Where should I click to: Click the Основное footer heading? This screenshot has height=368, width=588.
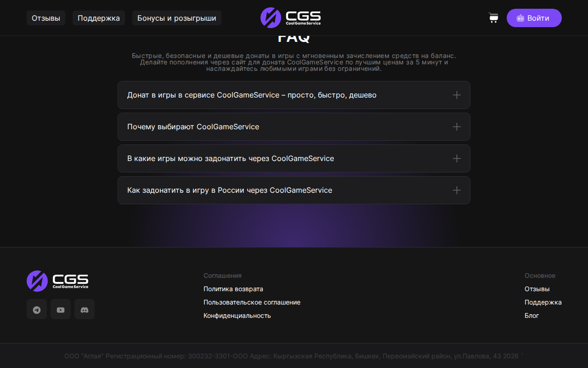540,276
